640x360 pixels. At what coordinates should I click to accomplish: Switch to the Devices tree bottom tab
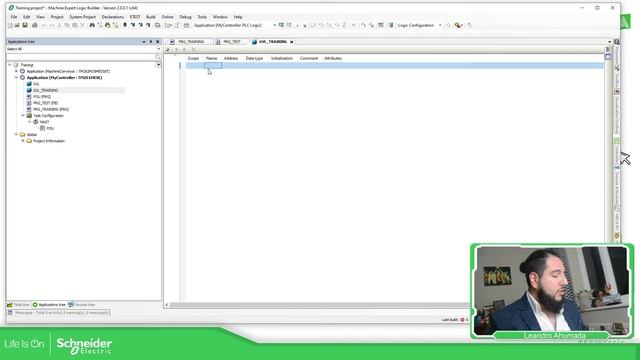(81, 304)
